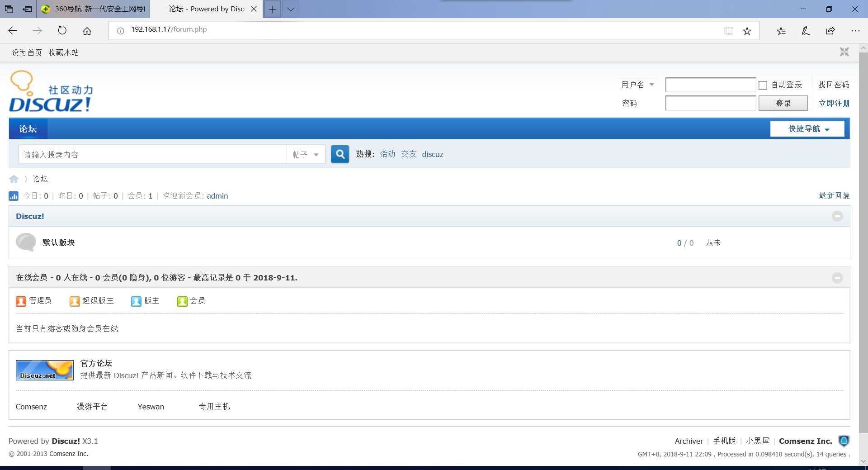This screenshot has height=470, width=868.
Task: Click the 版主 legend icon
Action: pos(136,301)
